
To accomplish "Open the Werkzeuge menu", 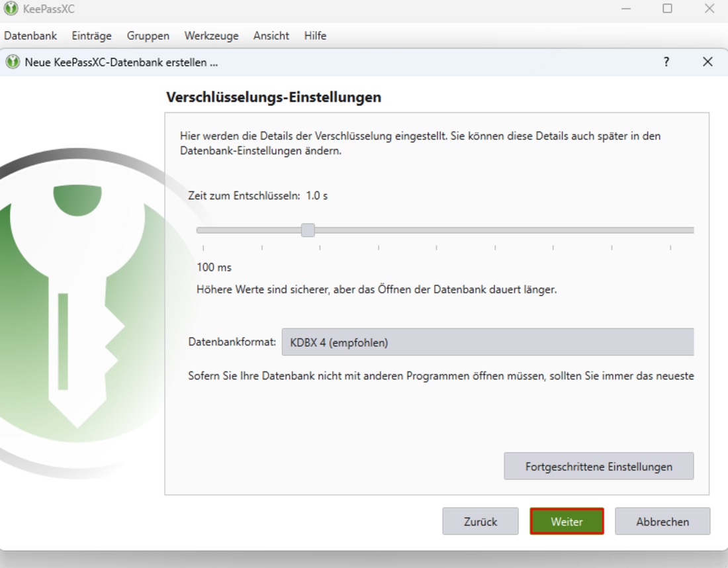I will pos(211,36).
